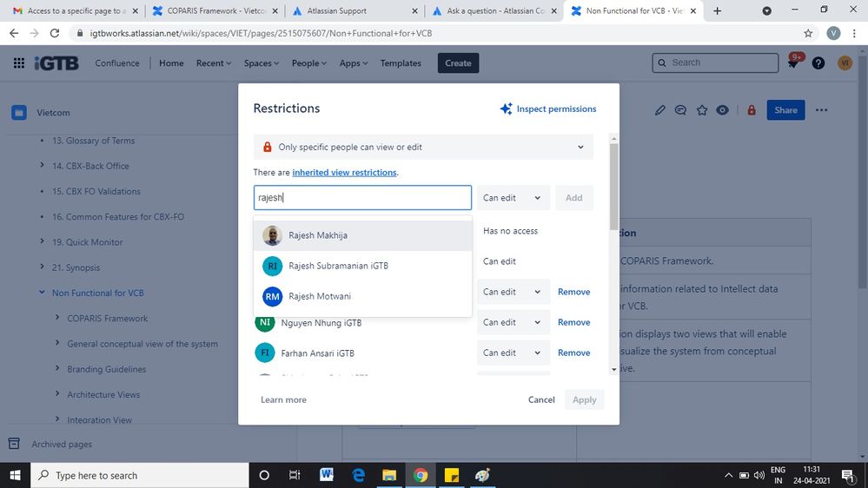Open the Recent menu dropdown
This screenshot has width=868, height=488.
pos(214,63)
